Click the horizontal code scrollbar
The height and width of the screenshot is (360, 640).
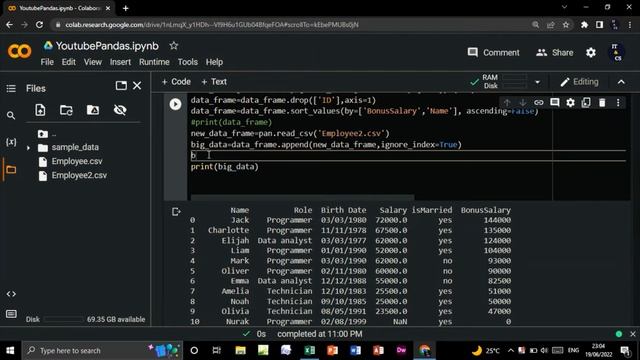(302, 198)
